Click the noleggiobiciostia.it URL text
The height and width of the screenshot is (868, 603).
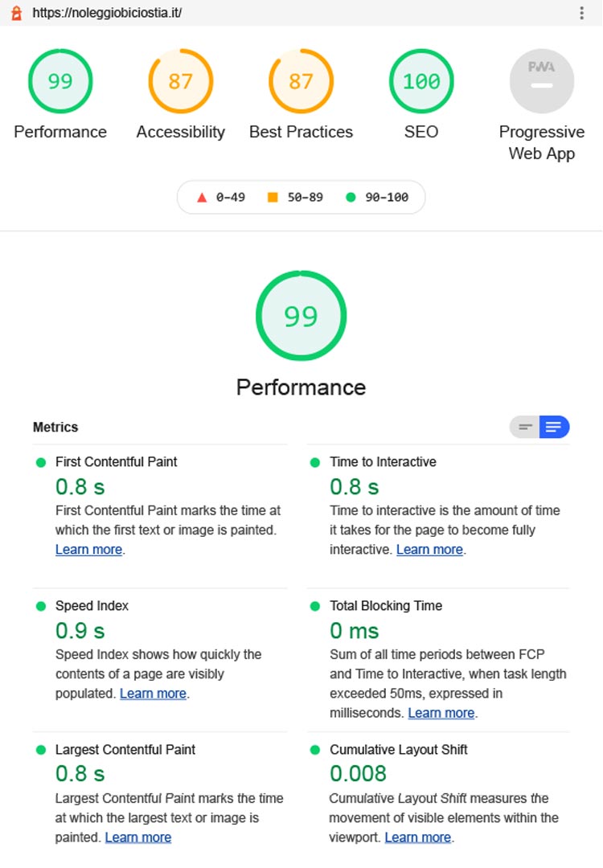point(107,13)
